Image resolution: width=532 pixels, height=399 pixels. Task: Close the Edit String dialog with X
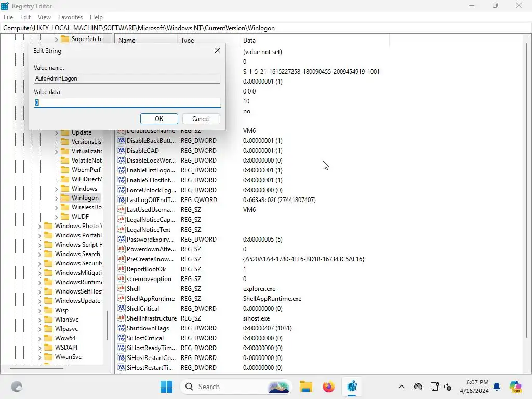218,50
